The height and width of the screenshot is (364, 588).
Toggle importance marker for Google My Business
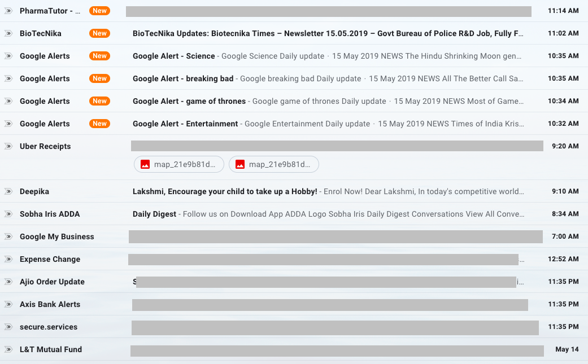(8, 236)
